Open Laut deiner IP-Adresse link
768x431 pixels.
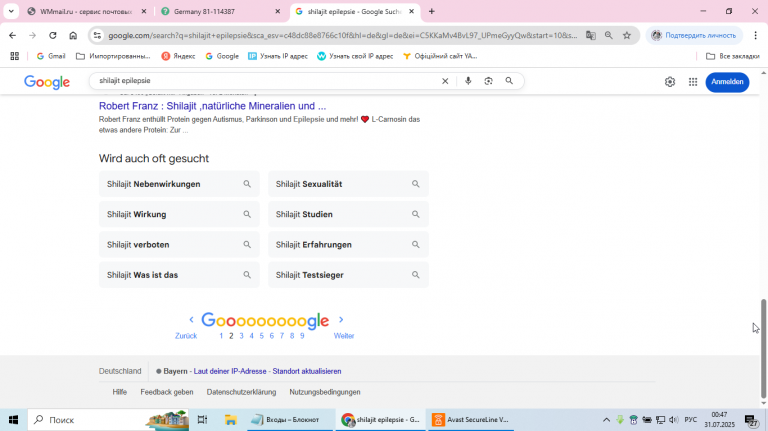[x=230, y=371]
